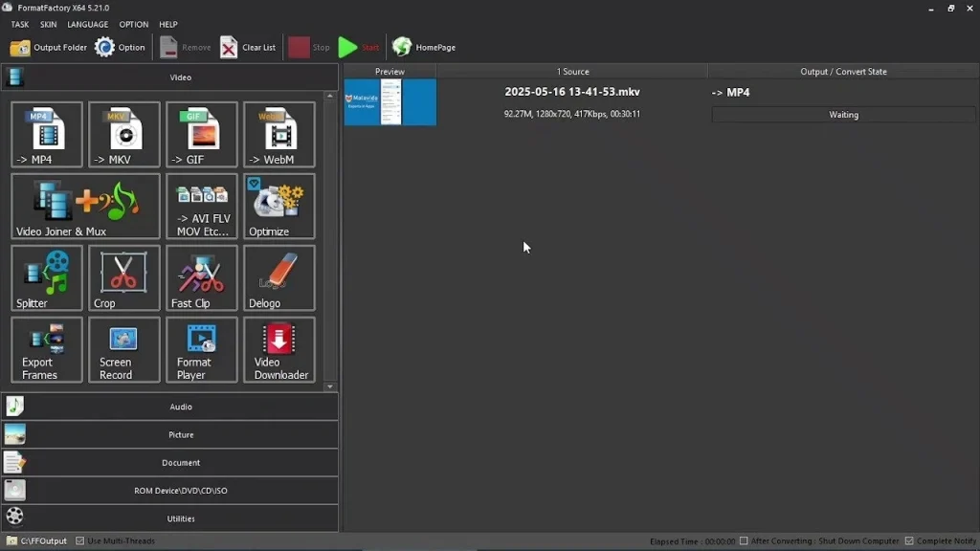
Task: Select the MP4 conversion icon
Action: coord(46,134)
